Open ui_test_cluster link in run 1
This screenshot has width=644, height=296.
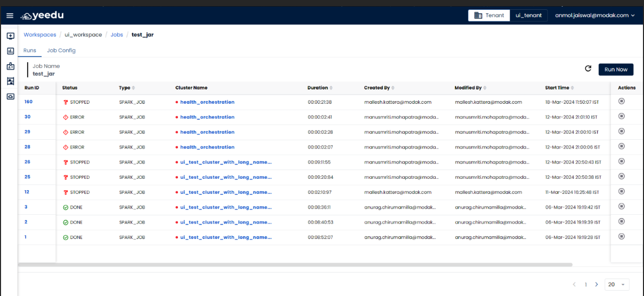(226, 237)
